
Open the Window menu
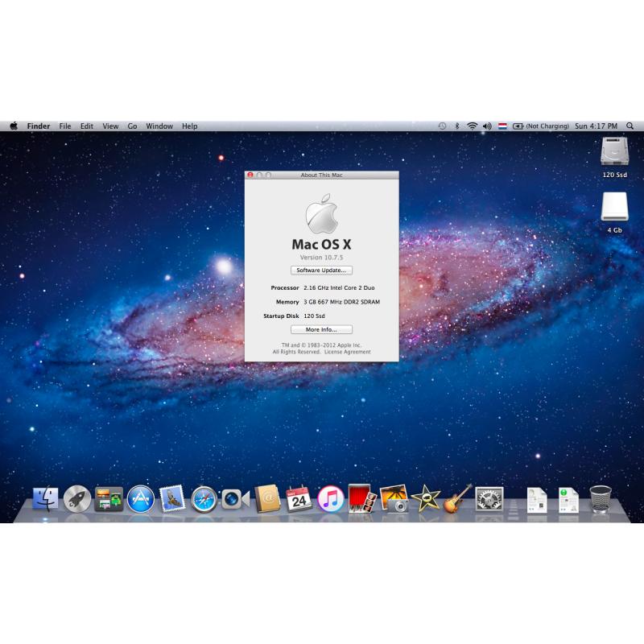pyautogui.click(x=159, y=126)
